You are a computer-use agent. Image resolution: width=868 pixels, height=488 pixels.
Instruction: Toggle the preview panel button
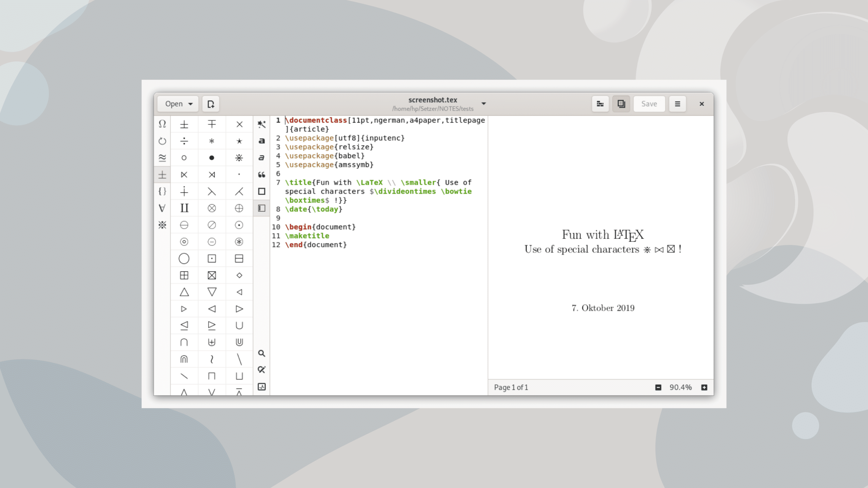tap(621, 104)
